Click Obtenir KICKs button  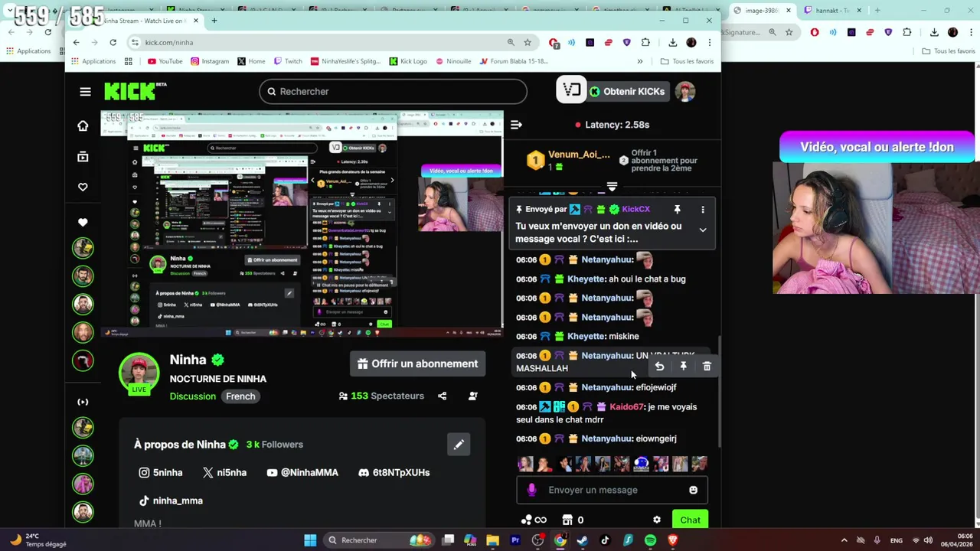click(x=627, y=91)
